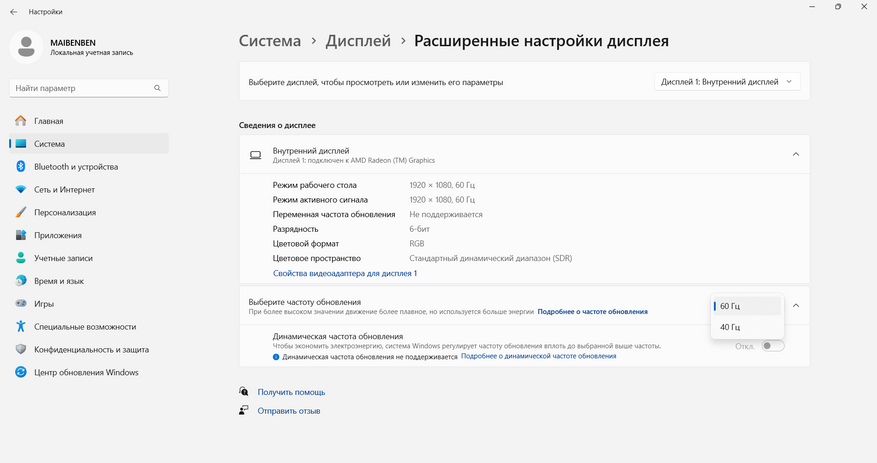Collapse the refresh rate section chevron
This screenshot has height=463, width=877.
[x=796, y=306]
